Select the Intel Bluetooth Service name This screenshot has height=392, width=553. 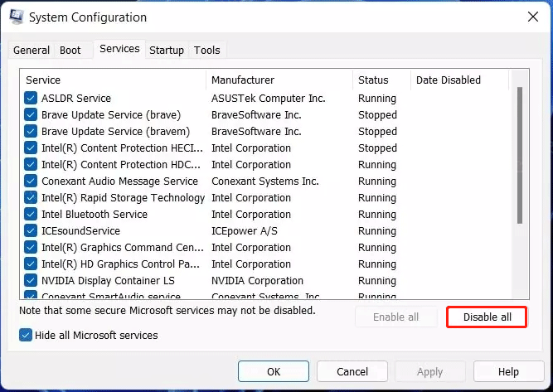pyautogui.click(x=95, y=214)
